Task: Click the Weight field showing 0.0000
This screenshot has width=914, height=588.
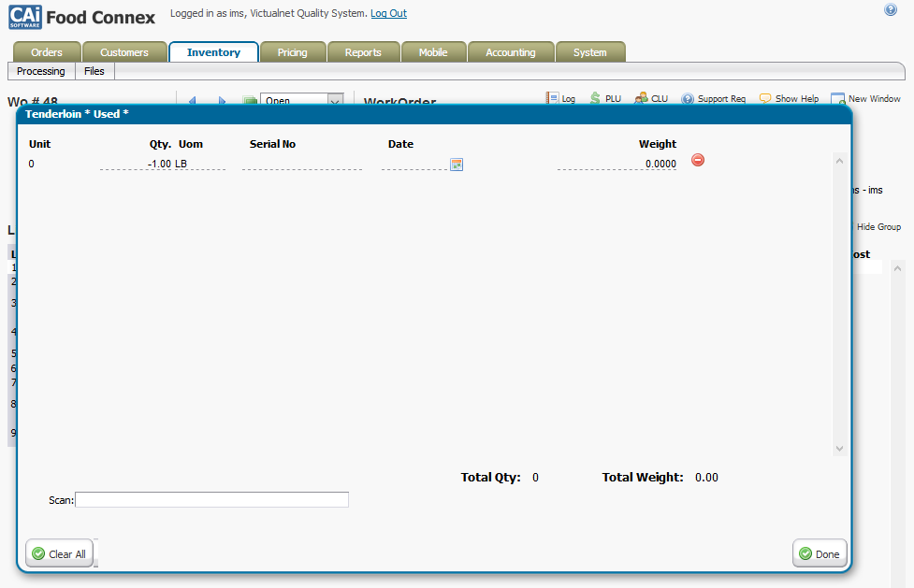Action: pyautogui.click(x=617, y=164)
